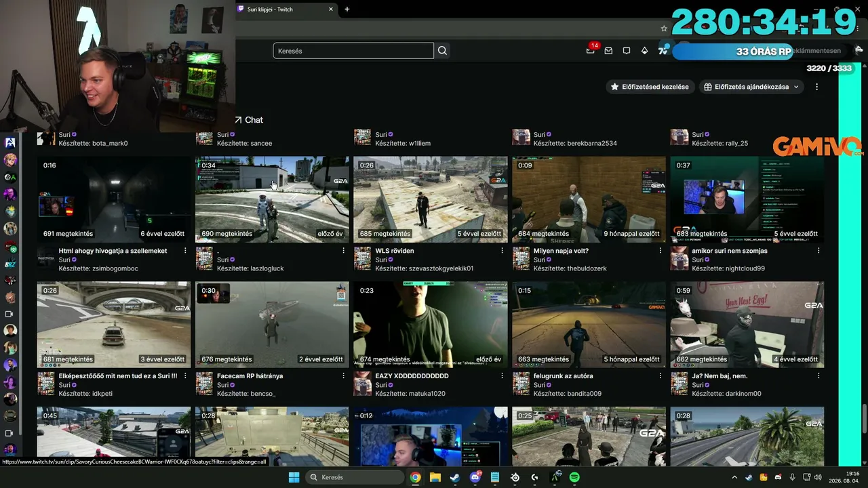
Task: Open options for 'EAZY XDDDDDDDDDDD' clip
Action: pos(502,376)
